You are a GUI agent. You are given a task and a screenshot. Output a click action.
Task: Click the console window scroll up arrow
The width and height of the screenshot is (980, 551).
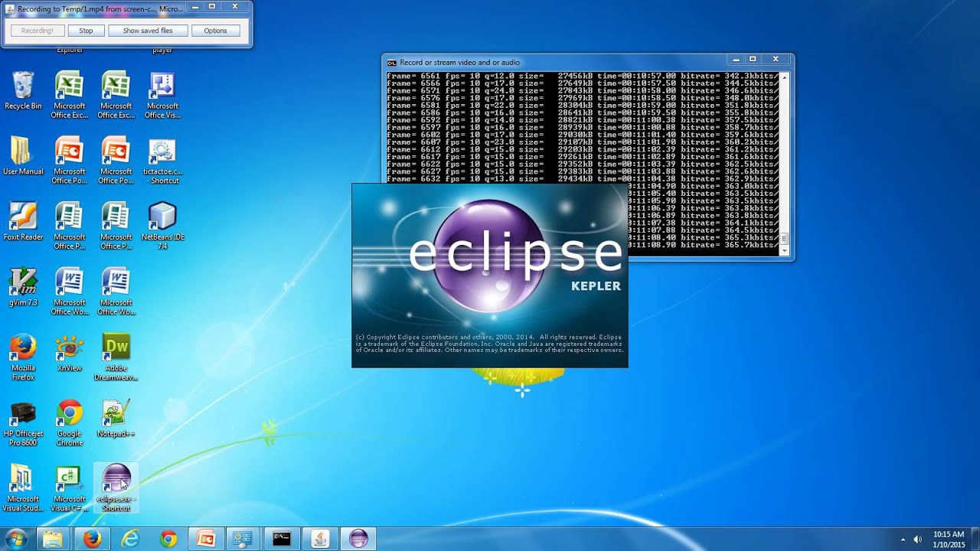pos(784,77)
